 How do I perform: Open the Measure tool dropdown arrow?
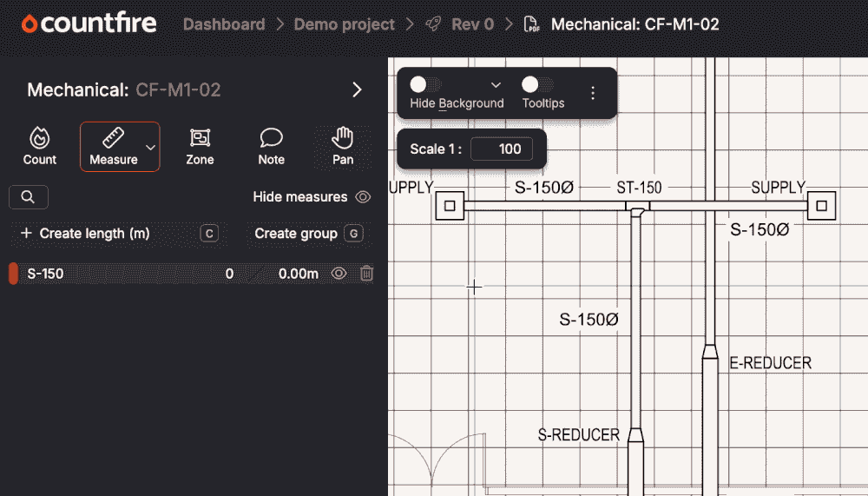tap(150, 148)
